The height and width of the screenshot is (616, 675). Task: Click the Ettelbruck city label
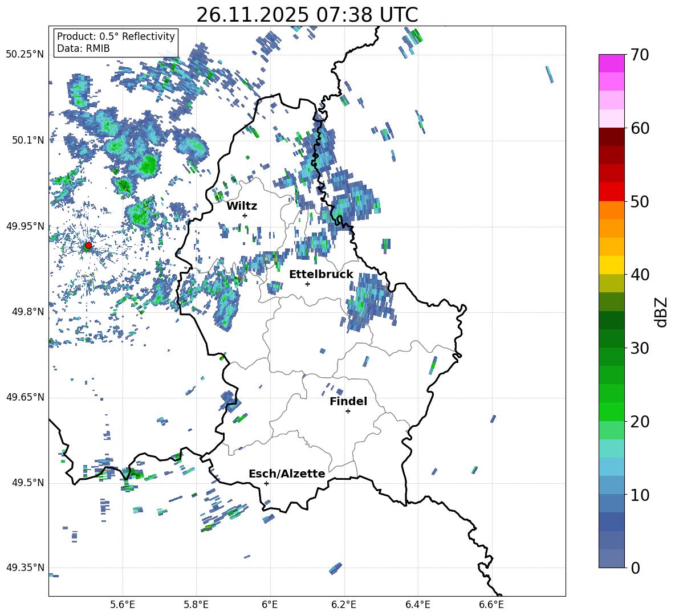[320, 274]
